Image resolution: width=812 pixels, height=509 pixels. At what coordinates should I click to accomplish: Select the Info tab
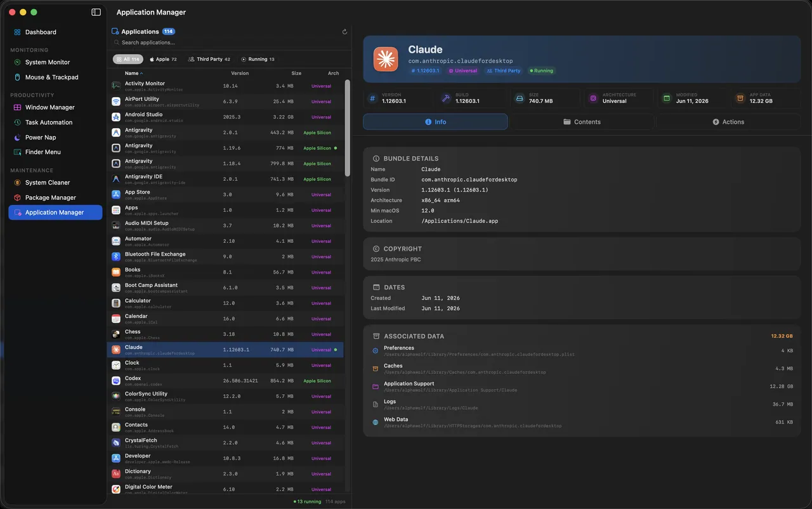pyautogui.click(x=435, y=122)
